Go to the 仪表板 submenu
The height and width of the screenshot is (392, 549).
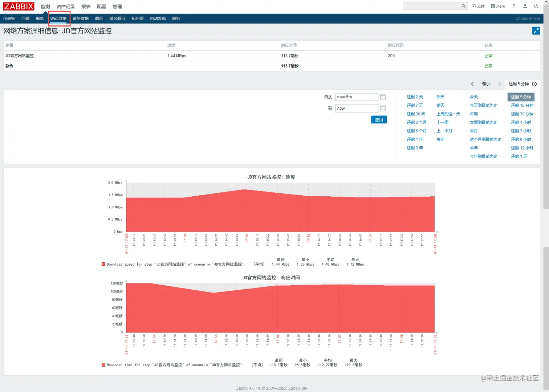coord(9,19)
